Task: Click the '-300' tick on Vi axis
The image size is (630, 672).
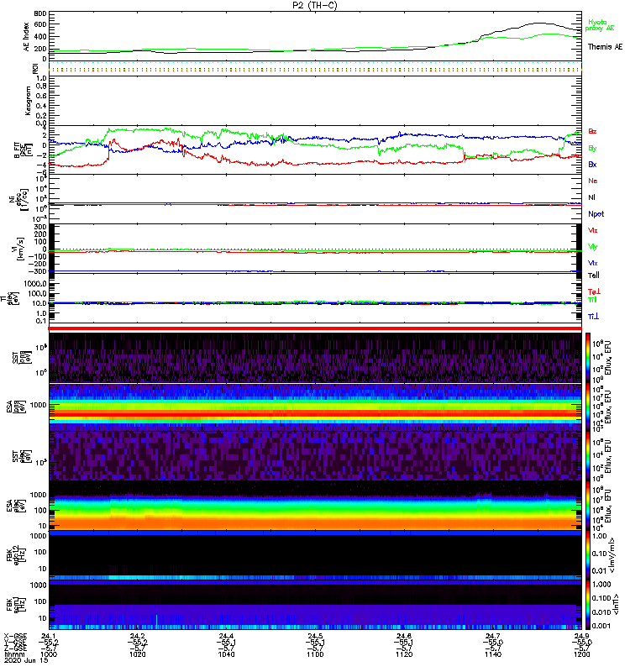Action: pos(38,271)
